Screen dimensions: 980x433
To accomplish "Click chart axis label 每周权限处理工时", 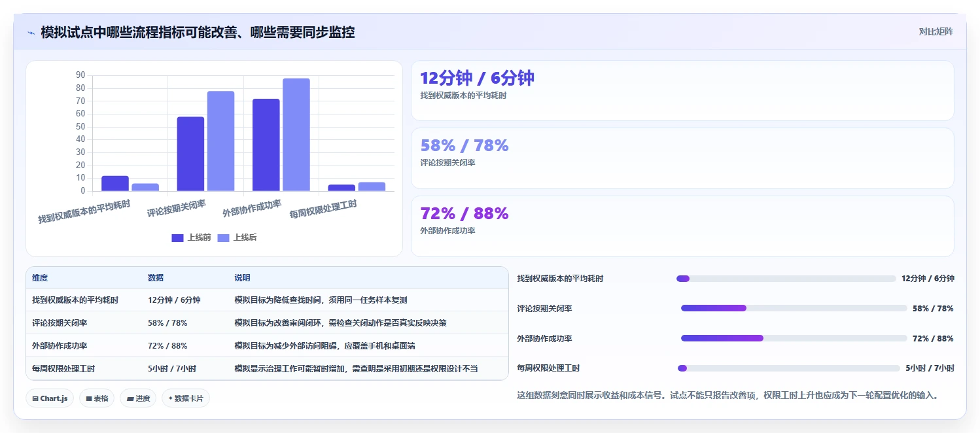I will 323,209.
